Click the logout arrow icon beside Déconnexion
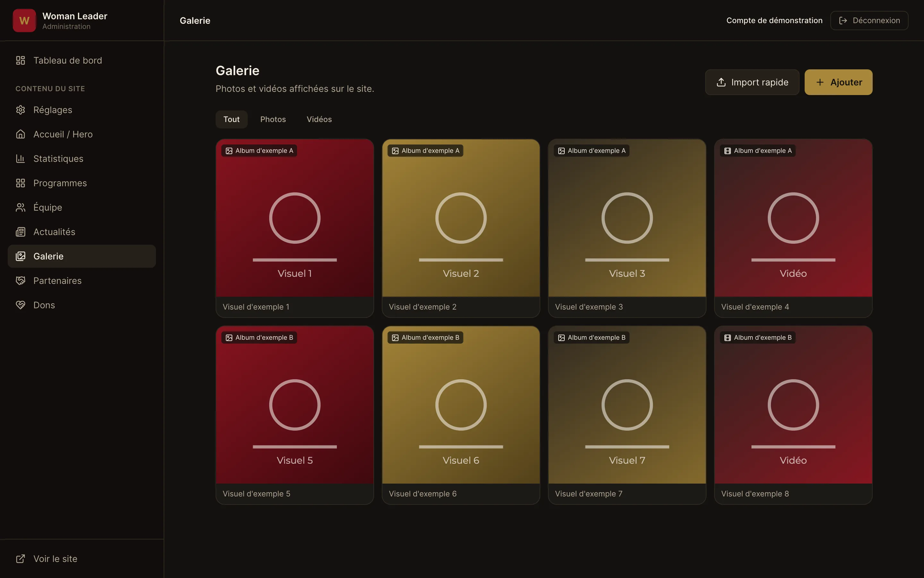This screenshot has width=924, height=578. 843,21
